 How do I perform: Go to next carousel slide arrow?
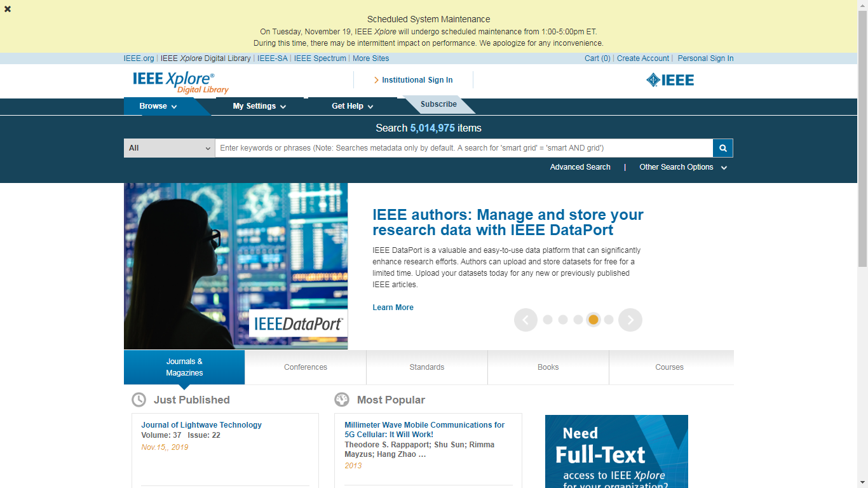[630, 320]
